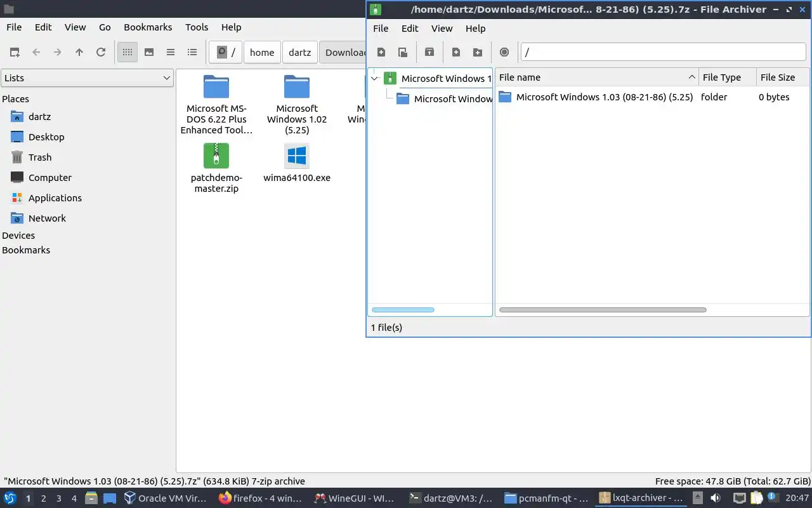Click the root path button in the path bar
Screen dimensions: 812x508
(x=226, y=52)
